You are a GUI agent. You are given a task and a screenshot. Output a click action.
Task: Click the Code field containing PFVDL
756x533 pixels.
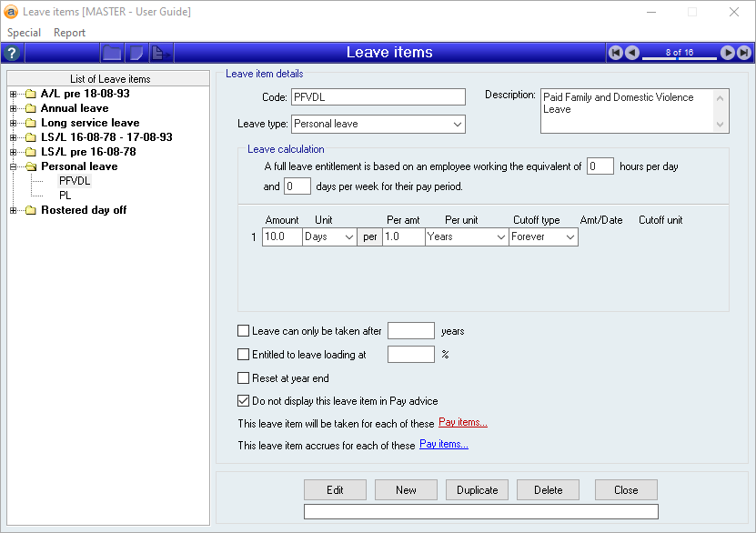coord(377,97)
